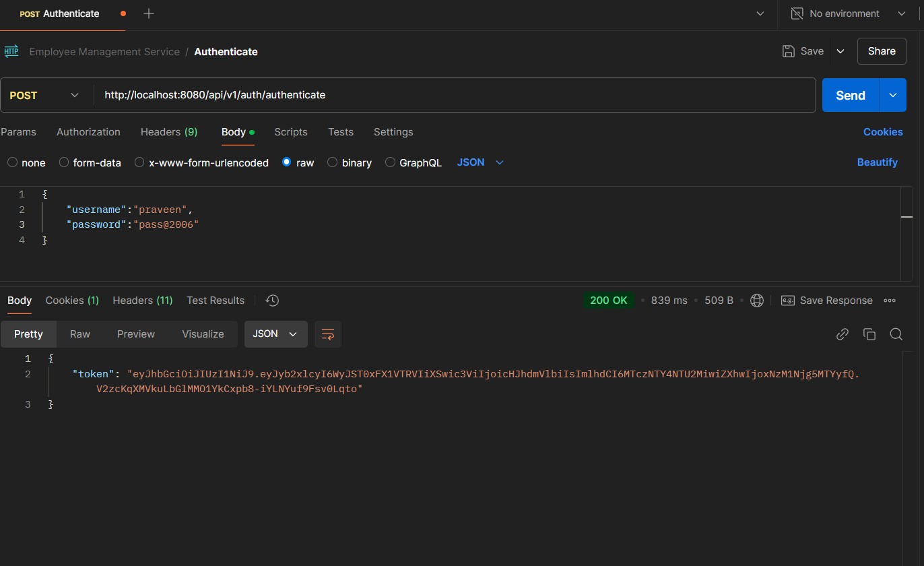Switch to the Scripts tab
This screenshot has height=566, width=924.
point(291,132)
